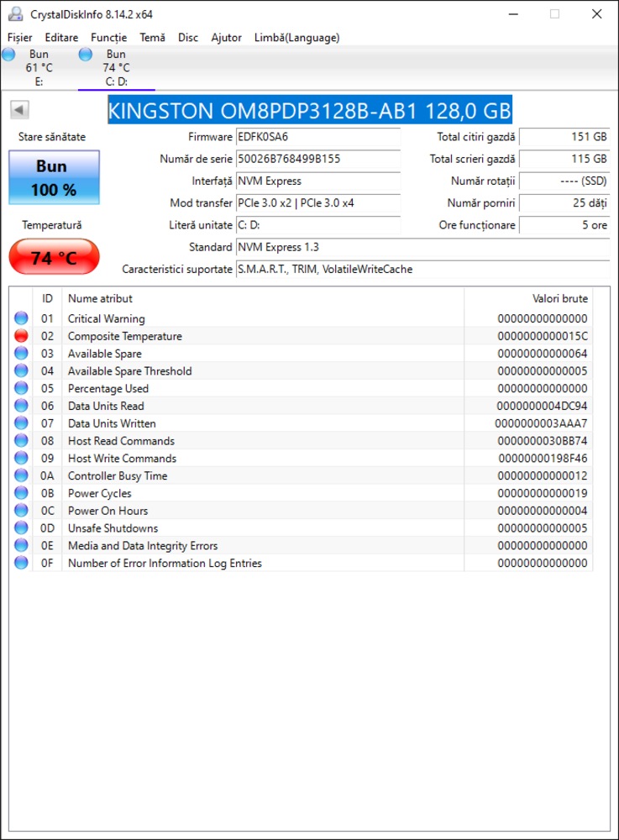This screenshot has width=619, height=840.
Task: Open the Fișier menu
Action: coord(20,38)
